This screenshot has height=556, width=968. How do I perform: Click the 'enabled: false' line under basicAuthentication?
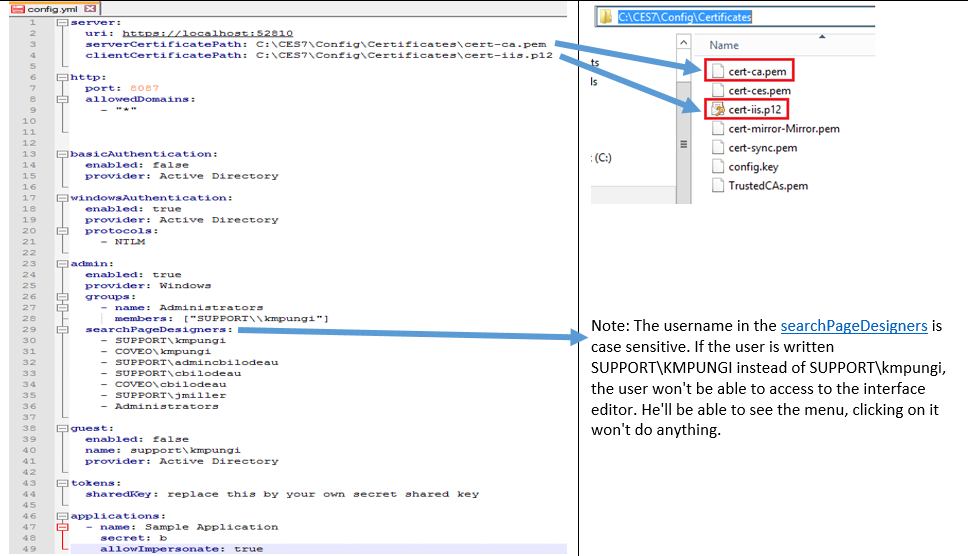pos(137,165)
